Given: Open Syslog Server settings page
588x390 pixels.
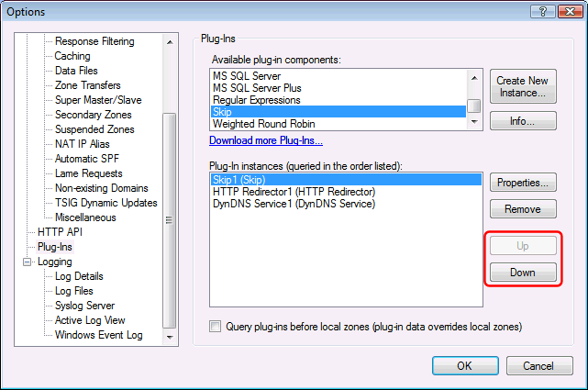Looking at the screenshot, I should point(84,306).
